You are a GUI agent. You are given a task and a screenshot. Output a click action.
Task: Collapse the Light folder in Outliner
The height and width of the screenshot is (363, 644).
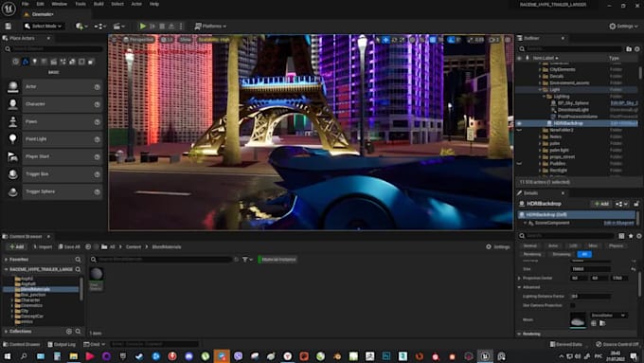[540, 90]
